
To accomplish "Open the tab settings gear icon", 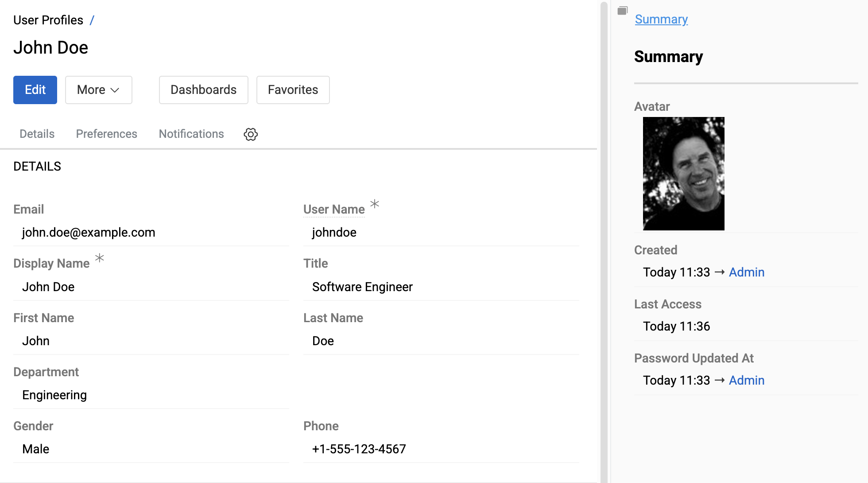I will click(251, 134).
